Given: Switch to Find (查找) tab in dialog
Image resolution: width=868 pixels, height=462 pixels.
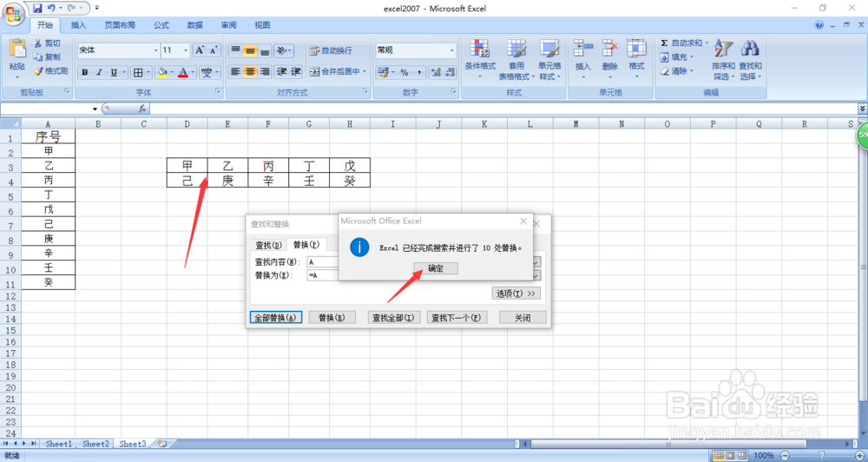Looking at the screenshot, I should pyautogui.click(x=268, y=245).
